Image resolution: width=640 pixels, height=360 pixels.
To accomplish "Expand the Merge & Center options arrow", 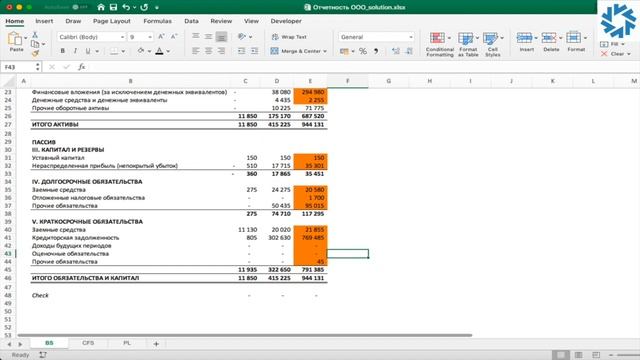I will (x=325, y=51).
